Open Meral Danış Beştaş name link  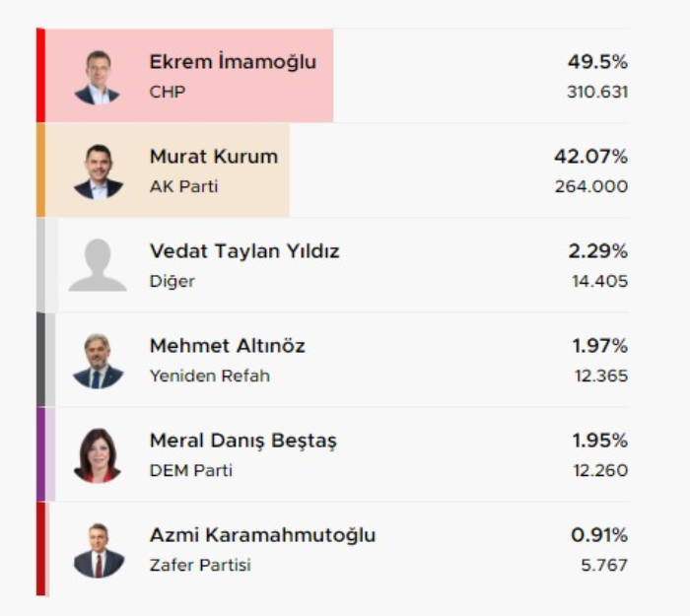pyautogui.click(x=242, y=441)
